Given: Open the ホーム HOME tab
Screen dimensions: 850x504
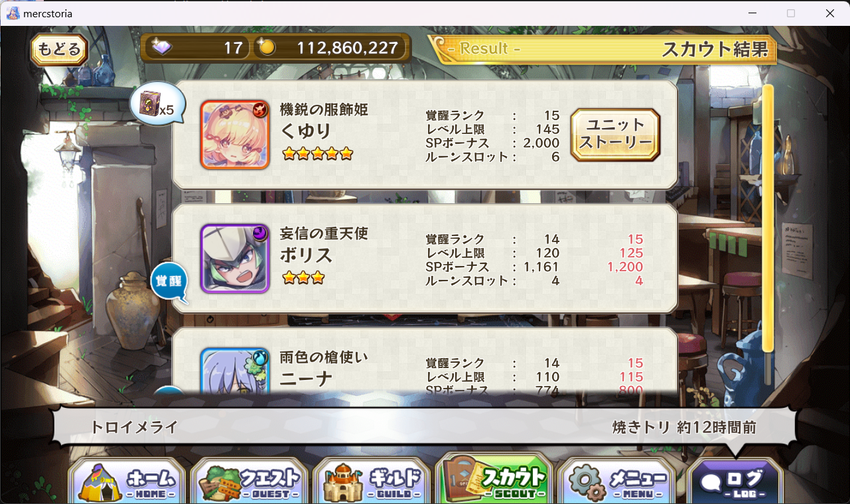Looking at the screenshot, I should [x=127, y=479].
